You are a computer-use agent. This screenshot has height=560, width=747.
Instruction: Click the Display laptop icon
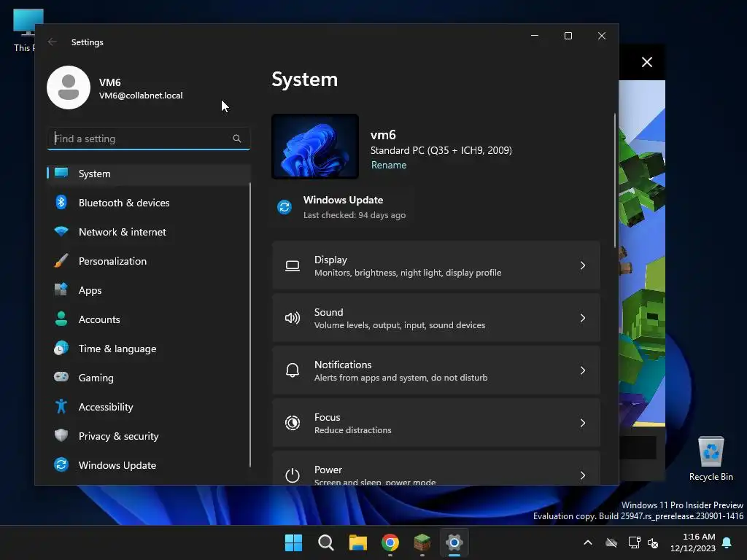pyautogui.click(x=293, y=265)
